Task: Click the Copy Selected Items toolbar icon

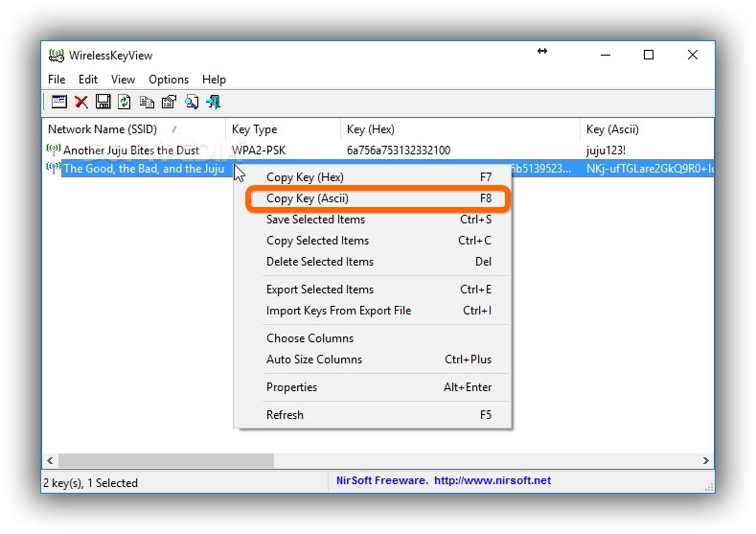Action: (x=147, y=102)
